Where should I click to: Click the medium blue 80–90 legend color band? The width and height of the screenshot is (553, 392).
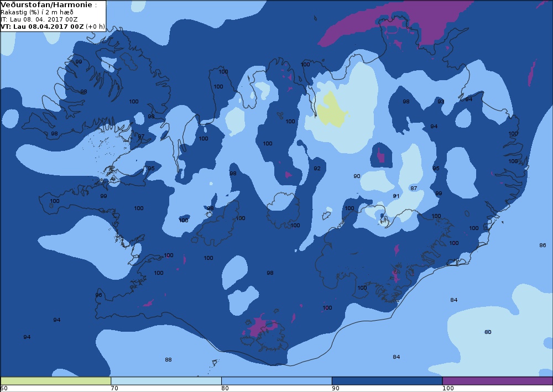tap(276, 381)
